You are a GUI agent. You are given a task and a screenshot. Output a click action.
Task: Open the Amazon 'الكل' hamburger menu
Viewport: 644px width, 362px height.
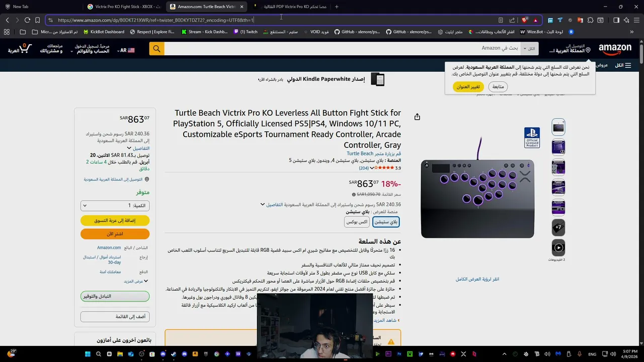click(x=623, y=65)
